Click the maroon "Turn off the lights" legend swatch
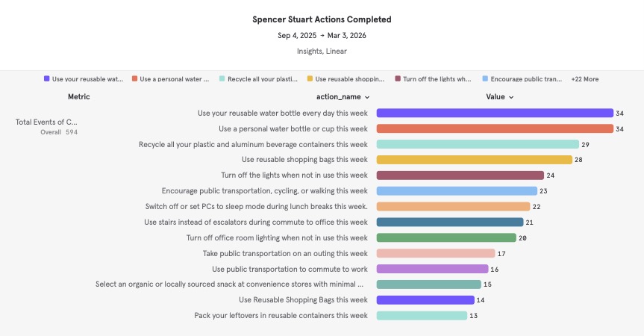 tap(398, 79)
